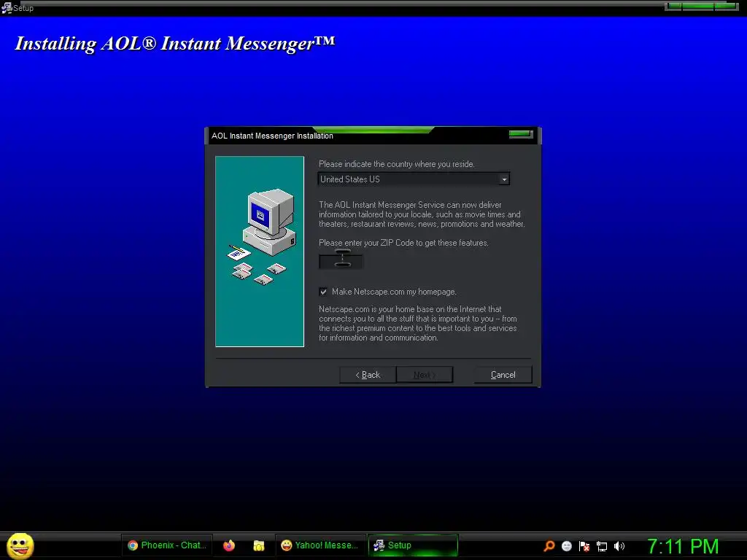This screenshot has height=560, width=747.
Task: Click the 'Please enter your ZIP Code' label
Action: (x=403, y=243)
